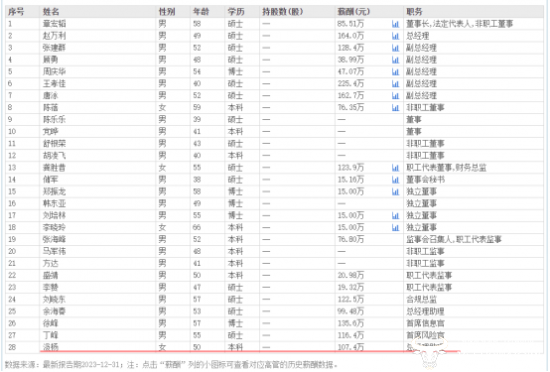The height and width of the screenshot is (372, 550).
Task: Open salary chart icon for row 17 独立董事
Action: pos(395,216)
